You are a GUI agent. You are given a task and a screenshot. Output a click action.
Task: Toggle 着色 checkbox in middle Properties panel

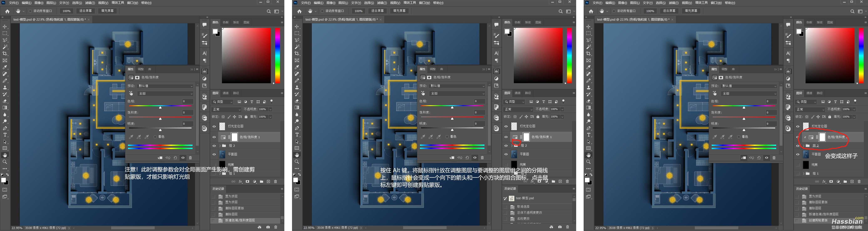point(447,137)
